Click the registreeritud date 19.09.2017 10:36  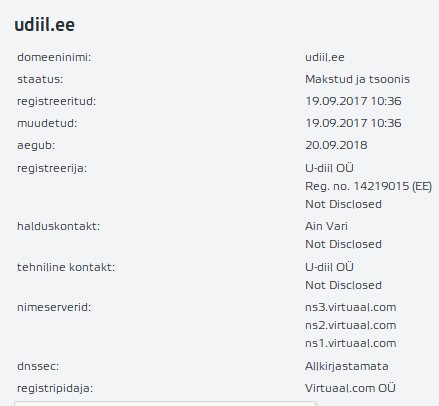pos(353,101)
